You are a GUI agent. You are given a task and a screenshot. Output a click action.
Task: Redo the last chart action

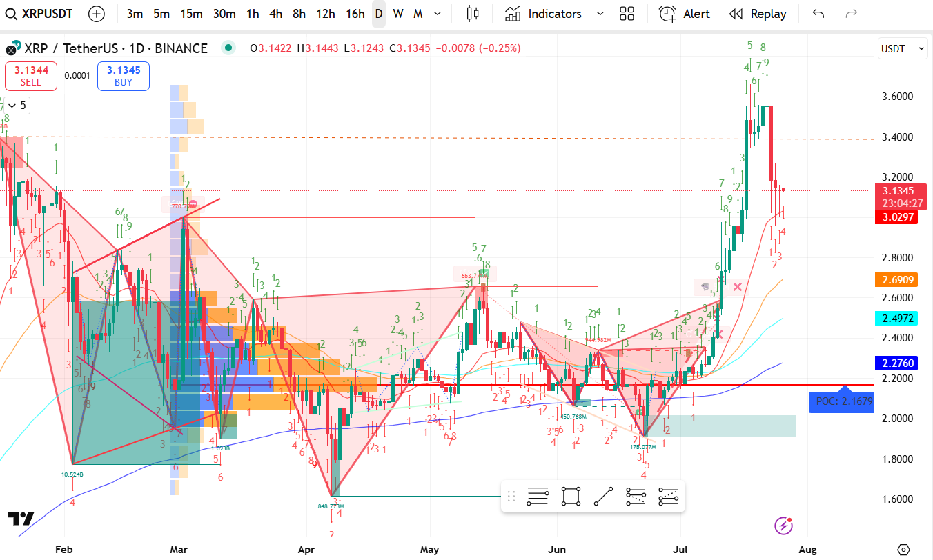[x=852, y=14]
